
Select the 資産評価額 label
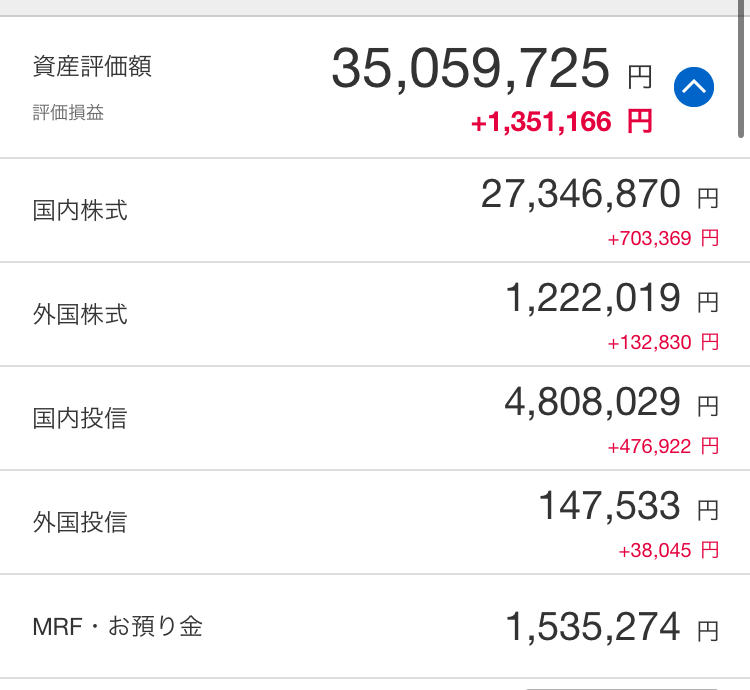(92, 66)
